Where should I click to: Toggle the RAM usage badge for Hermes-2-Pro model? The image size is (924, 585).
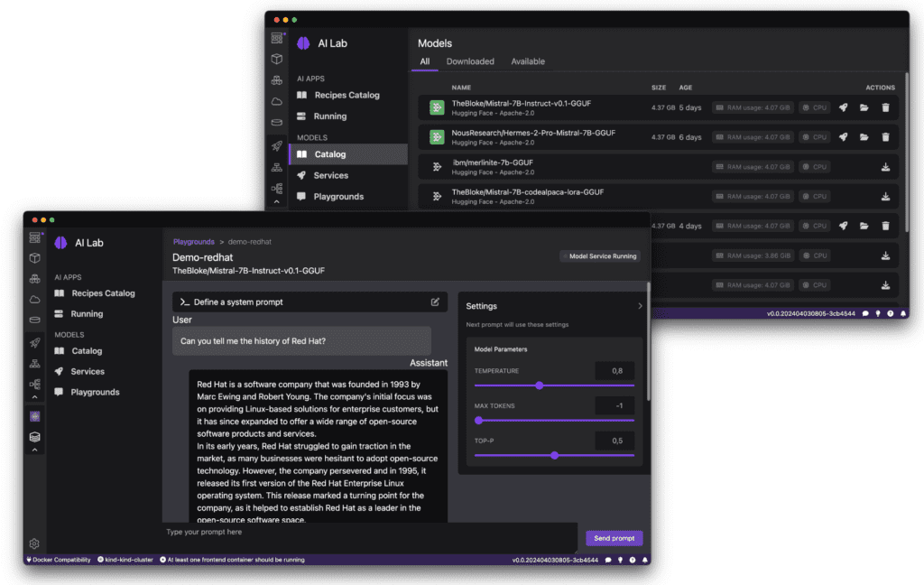point(753,137)
